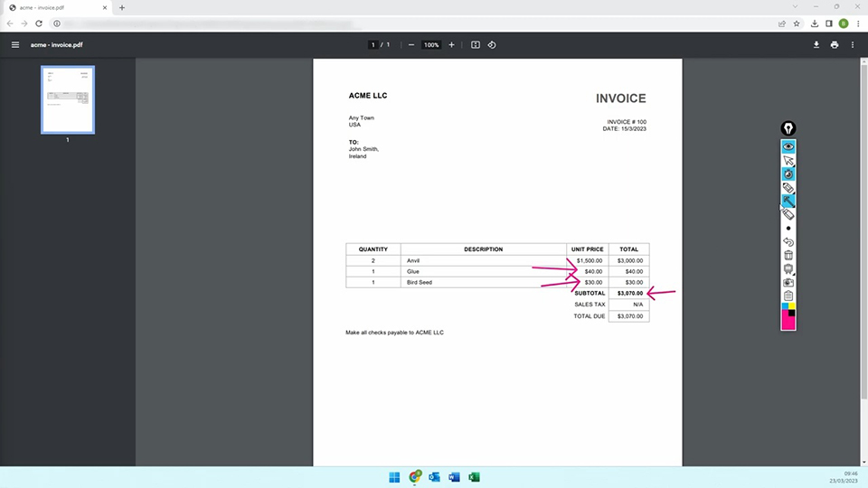Clear all annotations with the trash icon
868x488 pixels.
(x=788, y=256)
